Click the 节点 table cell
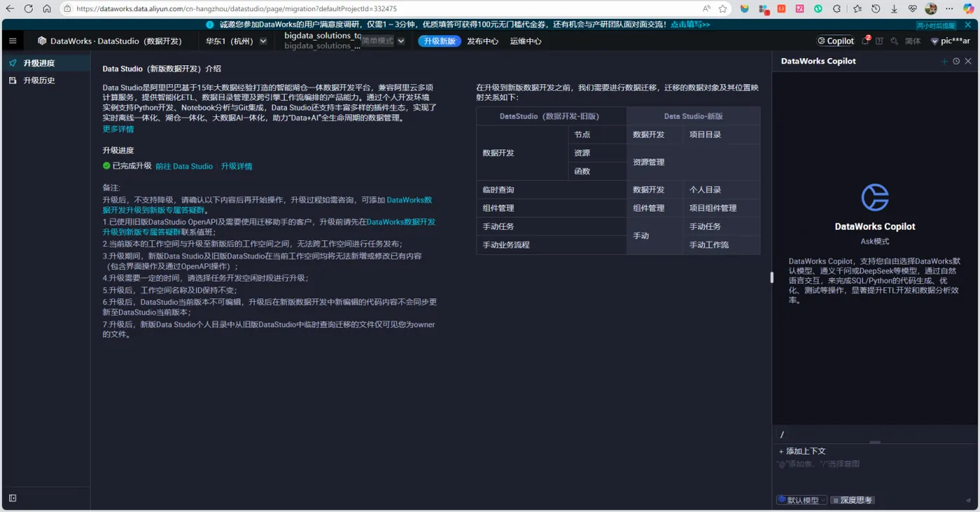The image size is (980, 512). click(x=597, y=134)
